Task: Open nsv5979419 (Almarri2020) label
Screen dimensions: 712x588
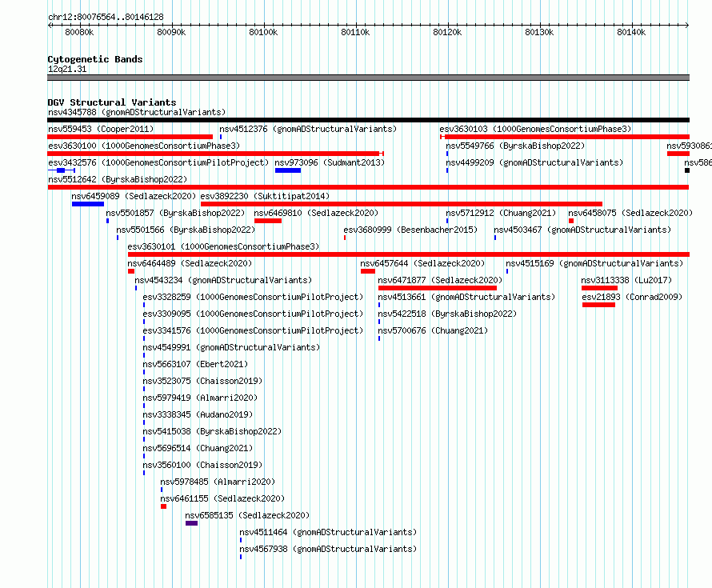Action: [200, 398]
